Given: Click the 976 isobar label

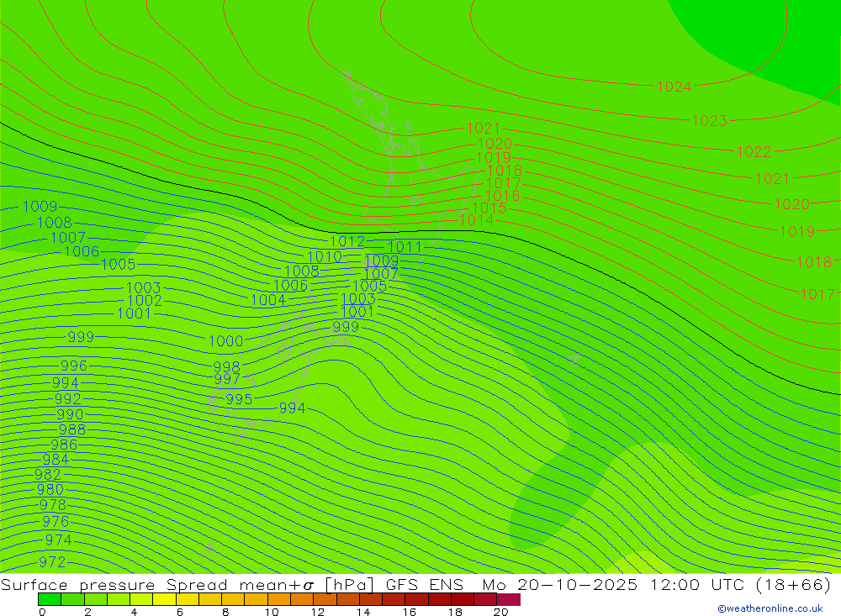Looking at the screenshot, I should pyautogui.click(x=56, y=522).
